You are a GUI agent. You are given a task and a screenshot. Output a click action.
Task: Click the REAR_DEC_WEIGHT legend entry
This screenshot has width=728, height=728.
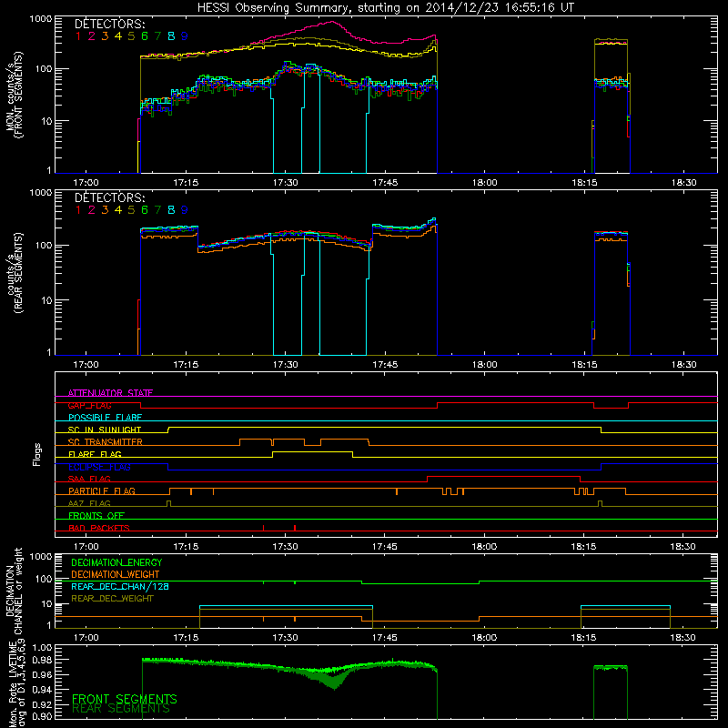point(112,599)
